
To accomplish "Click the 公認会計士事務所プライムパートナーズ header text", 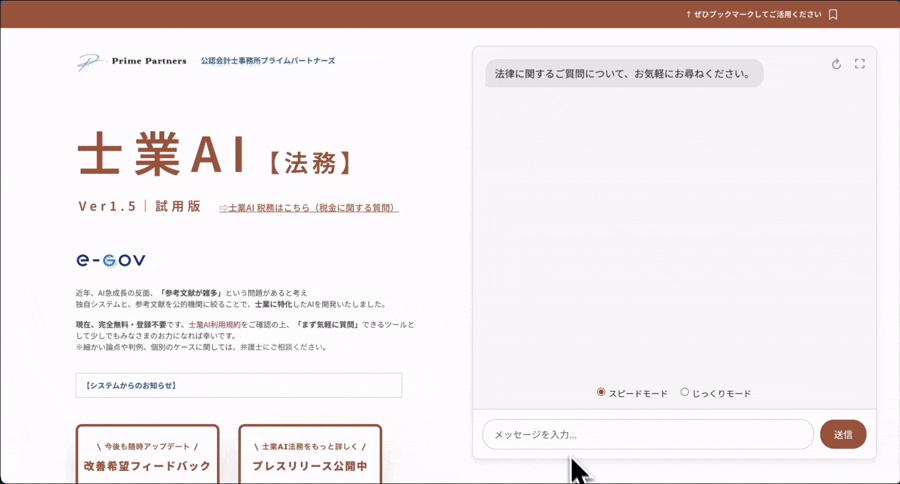I will (267, 61).
